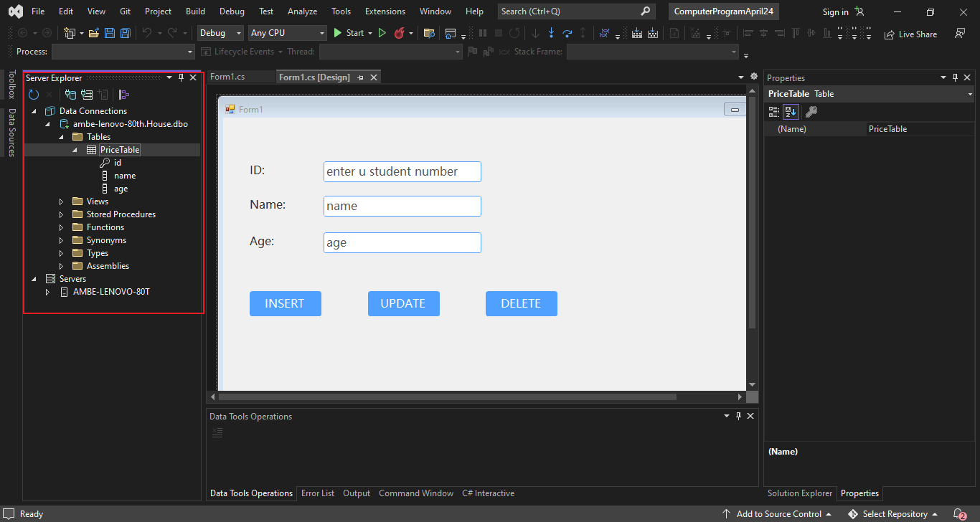Expand the Views folder

(x=61, y=201)
